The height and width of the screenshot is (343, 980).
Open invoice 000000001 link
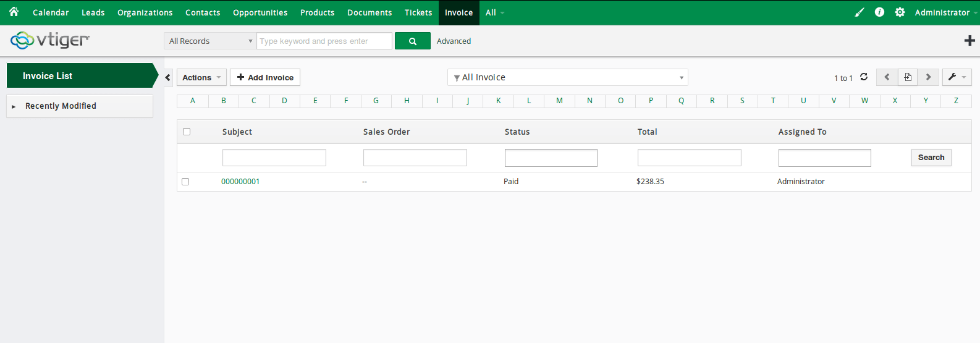[240, 182]
